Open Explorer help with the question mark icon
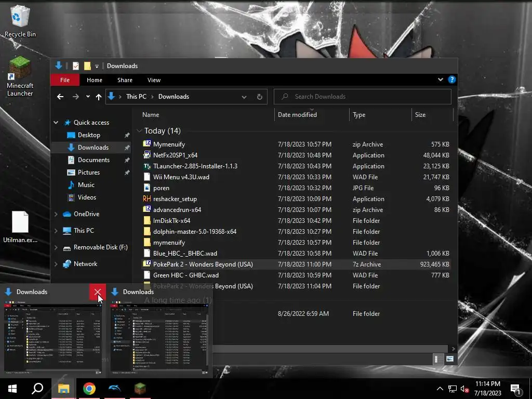This screenshot has width=532, height=399. pyautogui.click(x=452, y=79)
